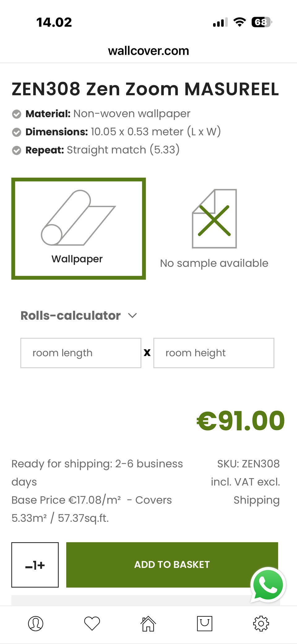
Task: Add the wallpaper to basket
Action: [172, 564]
